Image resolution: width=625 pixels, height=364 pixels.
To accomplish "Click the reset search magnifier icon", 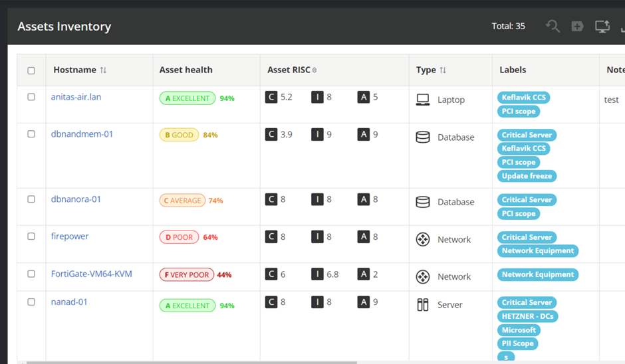I will [x=553, y=26].
